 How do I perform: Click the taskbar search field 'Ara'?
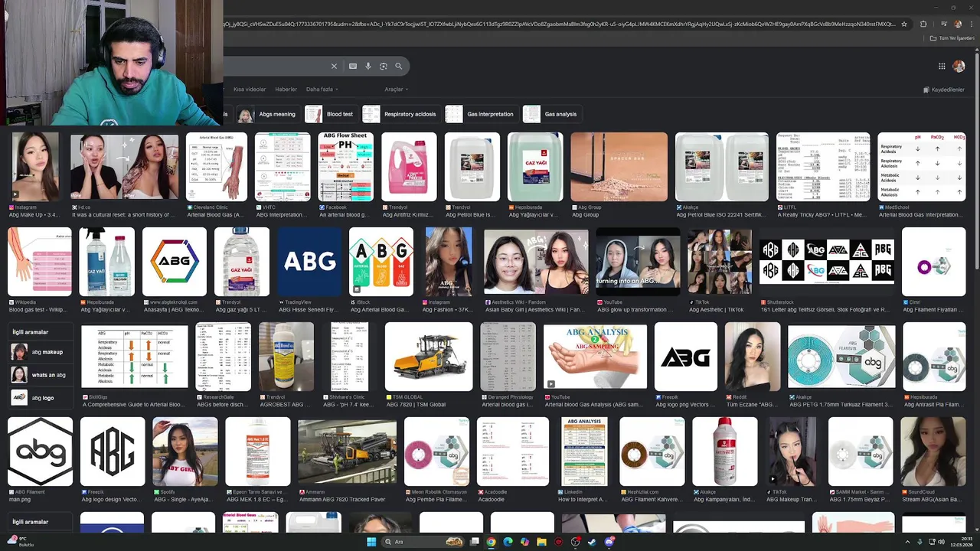coord(423,542)
